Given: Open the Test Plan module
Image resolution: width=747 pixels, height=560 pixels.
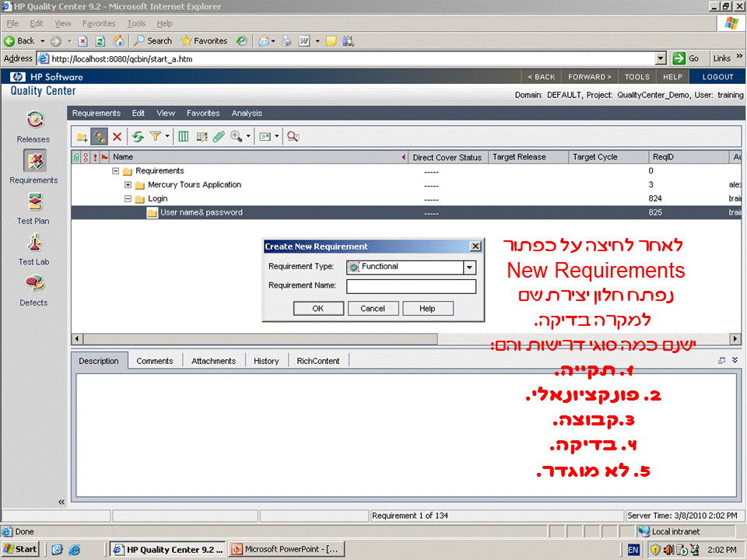Looking at the screenshot, I should click(x=33, y=208).
